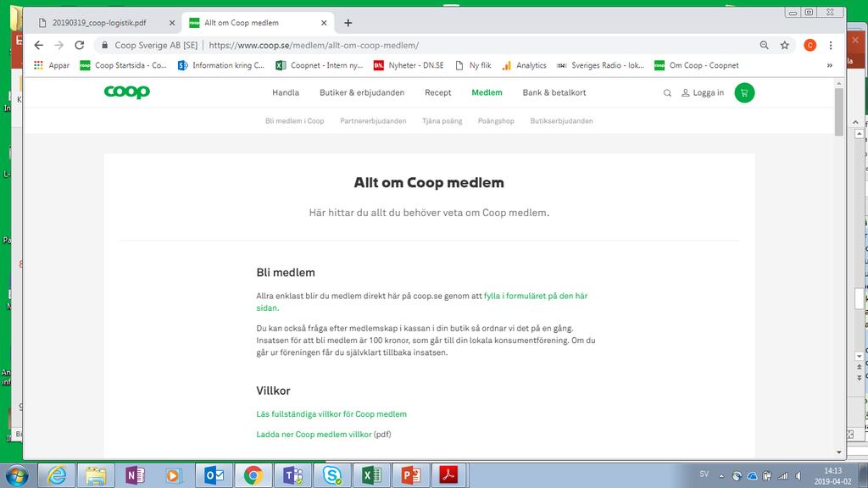Open the Chrome profile avatar C

click(810, 46)
